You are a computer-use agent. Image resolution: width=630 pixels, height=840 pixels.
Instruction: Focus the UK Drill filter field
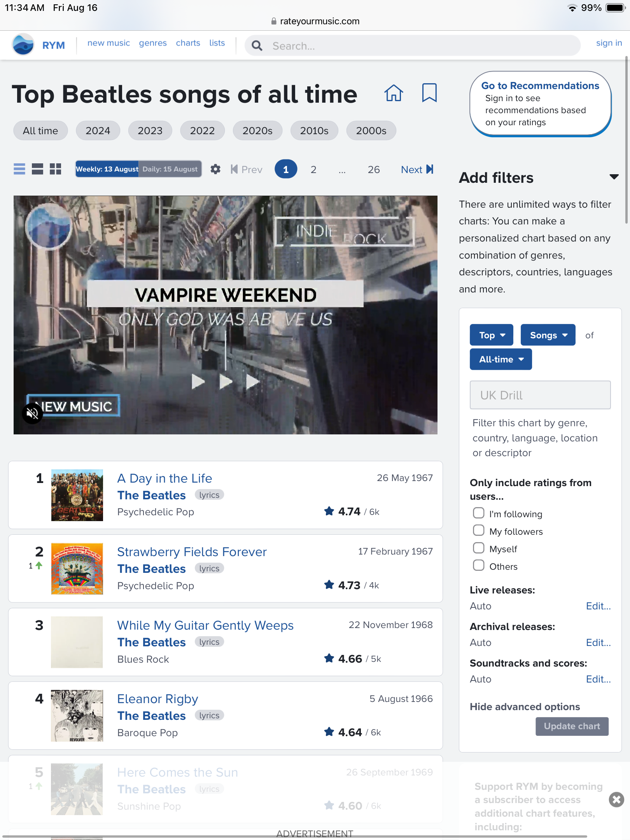point(540,395)
